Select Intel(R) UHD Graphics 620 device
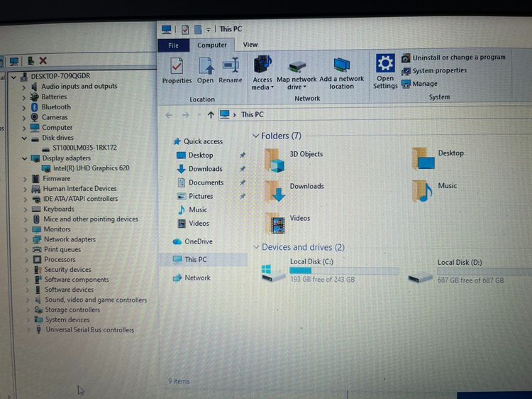This screenshot has height=399, width=532. (x=86, y=168)
